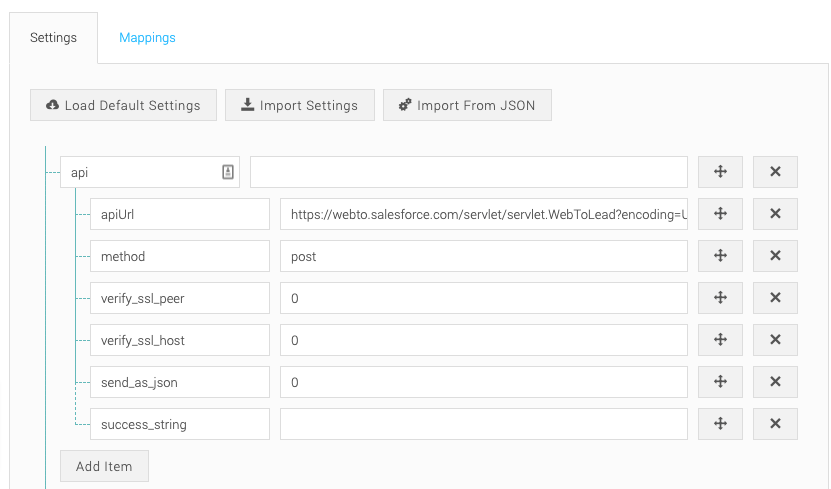Click the Add Item button
Screen dimensions: 831x489
point(104,466)
